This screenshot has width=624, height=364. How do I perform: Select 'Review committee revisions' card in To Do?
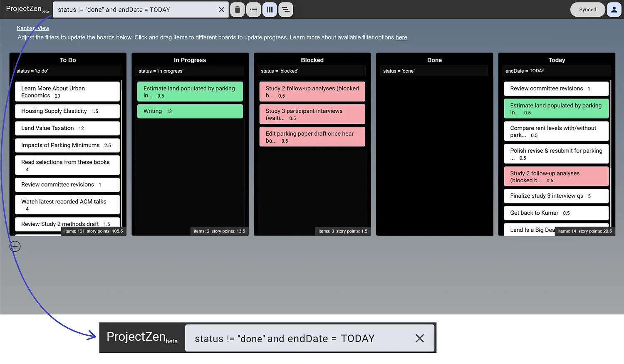click(x=67, y=185)
